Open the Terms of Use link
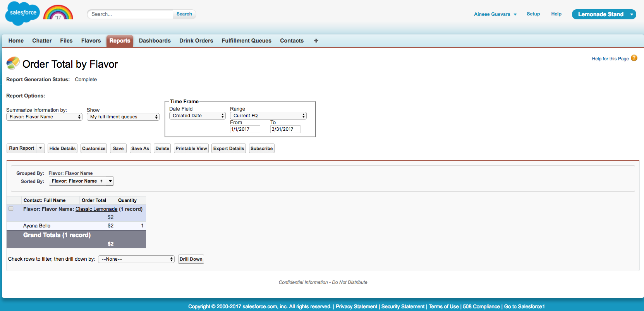The image size is (644, 311). coord(444,306)
